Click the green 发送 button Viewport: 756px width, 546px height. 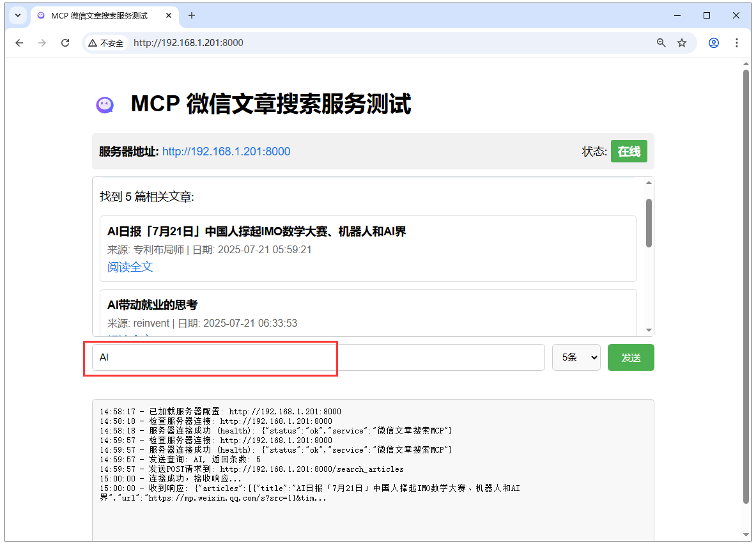click(631, 357)
